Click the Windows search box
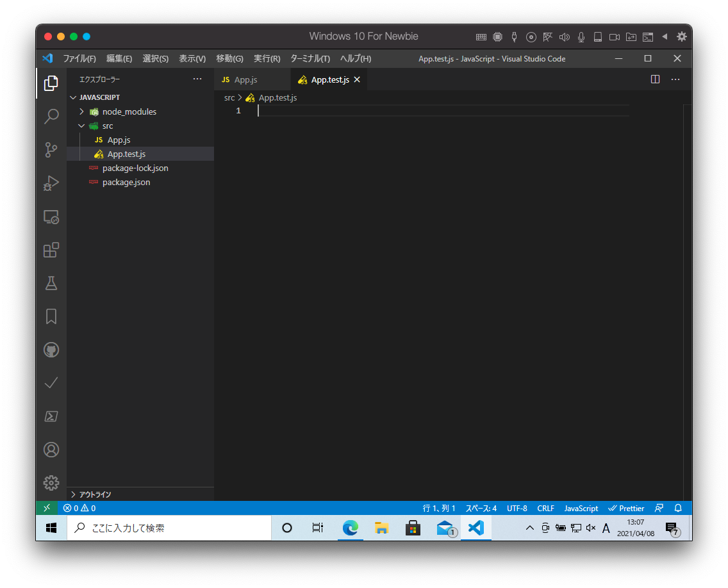The width and height of the screenshot is (728, 588). (x=169, y=528)
